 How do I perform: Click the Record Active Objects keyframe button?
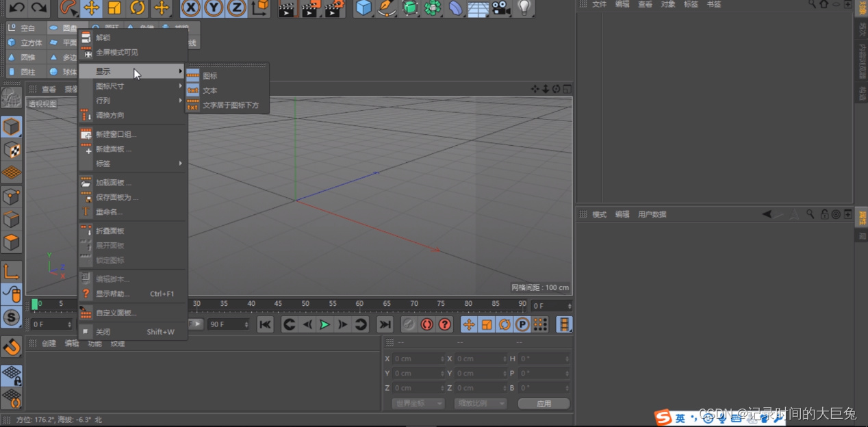tap(409, 324)
